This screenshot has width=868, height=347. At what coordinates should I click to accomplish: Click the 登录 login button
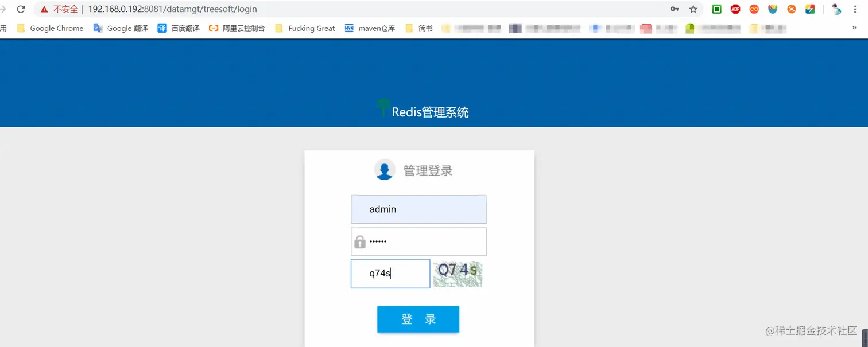coord(418,319)
